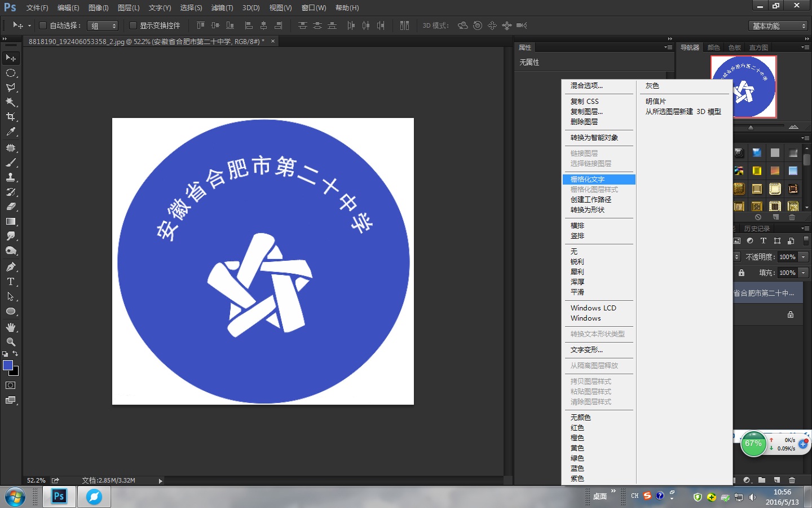This screenshot has width=812, height=508.
Task: Change the screen mode
Action: tap(11, 400)
